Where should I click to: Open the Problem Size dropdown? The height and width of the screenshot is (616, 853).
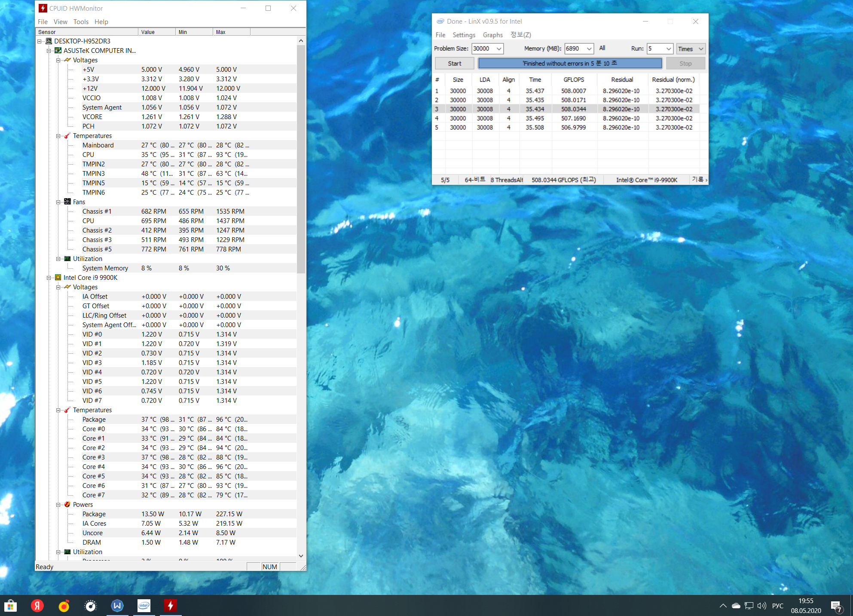tap(499, 49)
